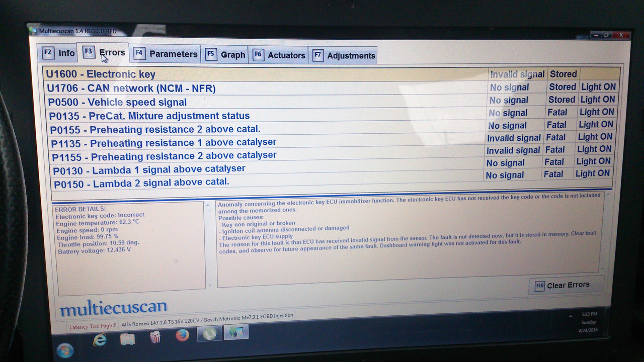Switch to the F5 Graph tab
Screen dimensions: 644x362
point(226,55)
